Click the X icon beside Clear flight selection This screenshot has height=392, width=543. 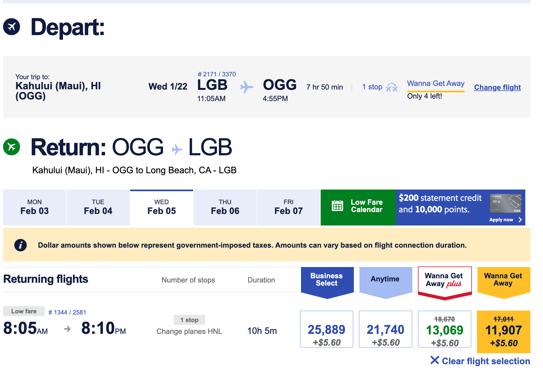click(x=435, y=361)
